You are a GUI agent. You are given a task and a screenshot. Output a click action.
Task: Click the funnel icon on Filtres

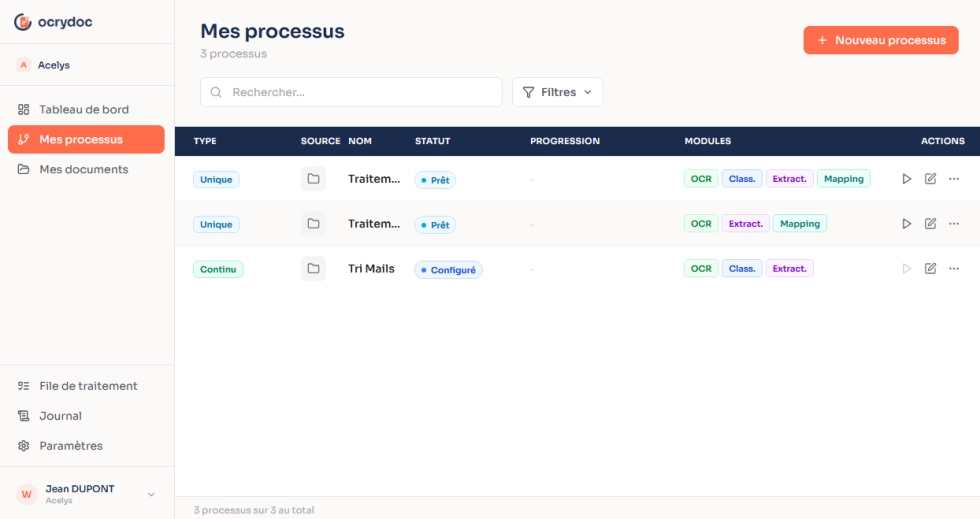[x=528, y=93]
